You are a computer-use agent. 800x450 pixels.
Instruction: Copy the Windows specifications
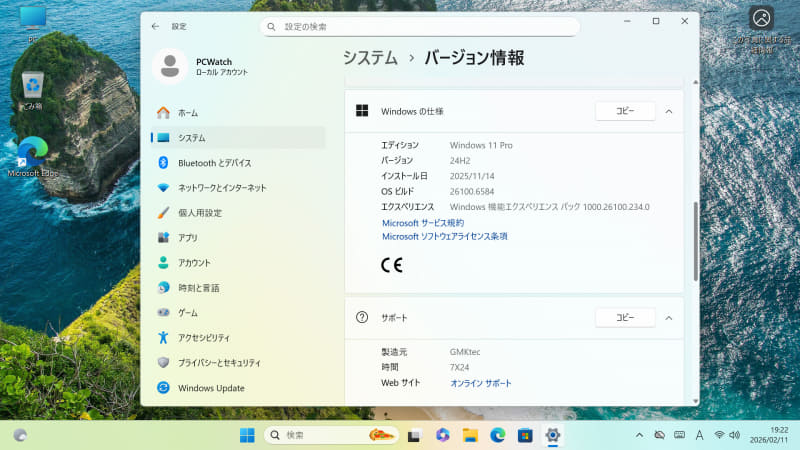(x=625, y=111)
